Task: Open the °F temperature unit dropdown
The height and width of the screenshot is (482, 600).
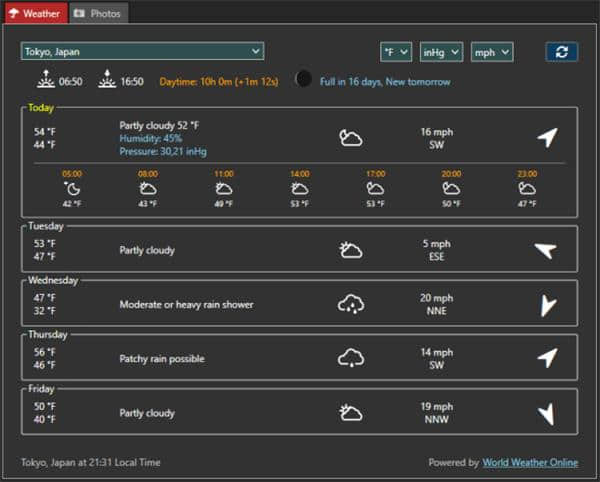Action: point(396,51)
